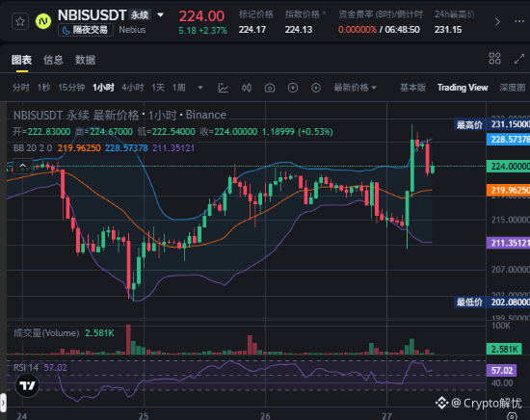Click the RSI 14 indicator label
This screenshot has width=530, height=420.
point(26,368)
